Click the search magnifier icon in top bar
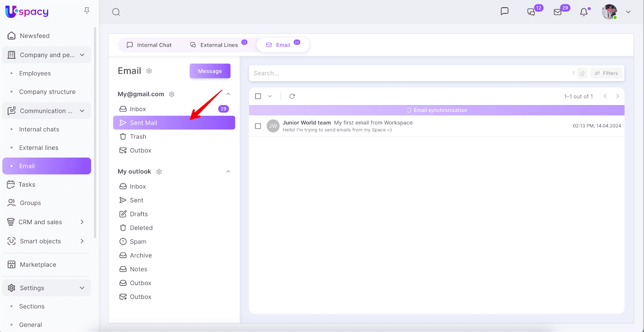This screenshot has width=644, height=332. click(116, 12)
